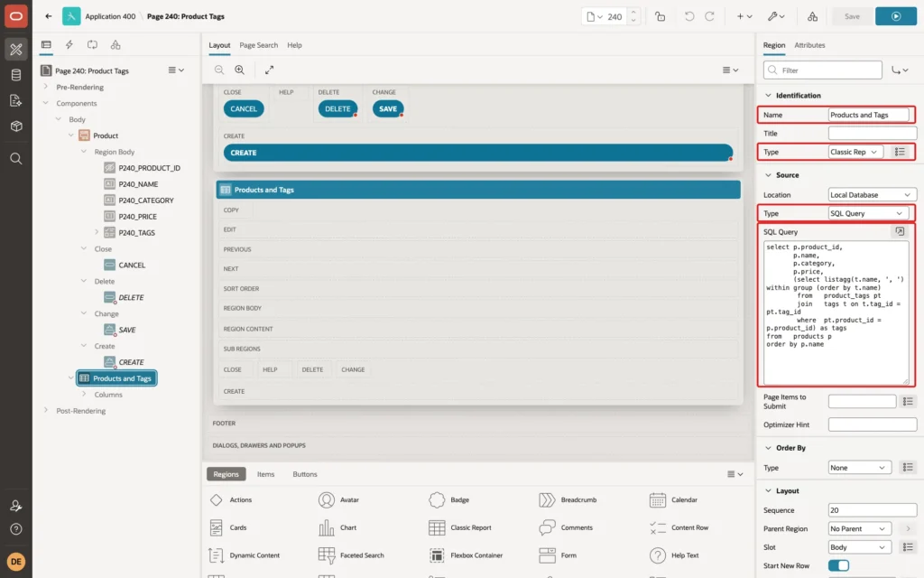The width and height of the screenshot is (924, 578).
Task: Open the Help question mark icon
Action: [16, 529]
